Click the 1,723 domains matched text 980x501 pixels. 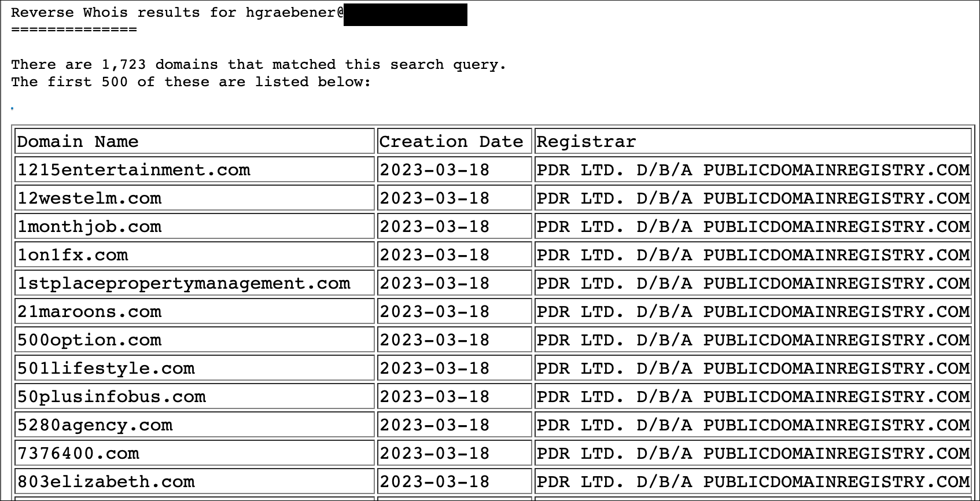tap(258, 65)
